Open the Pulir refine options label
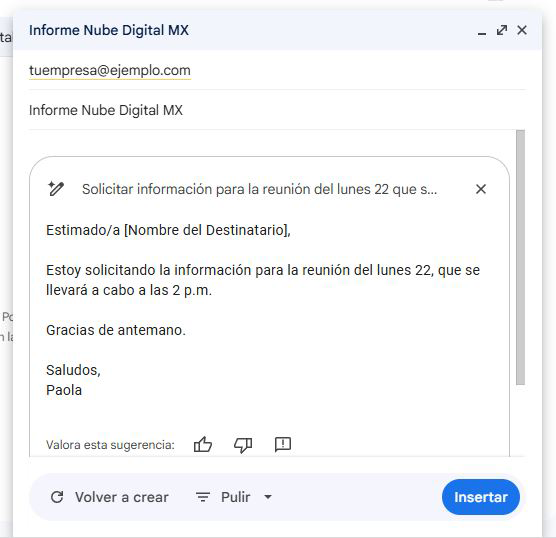The image size is (556, 538). [x=235, y=497]
